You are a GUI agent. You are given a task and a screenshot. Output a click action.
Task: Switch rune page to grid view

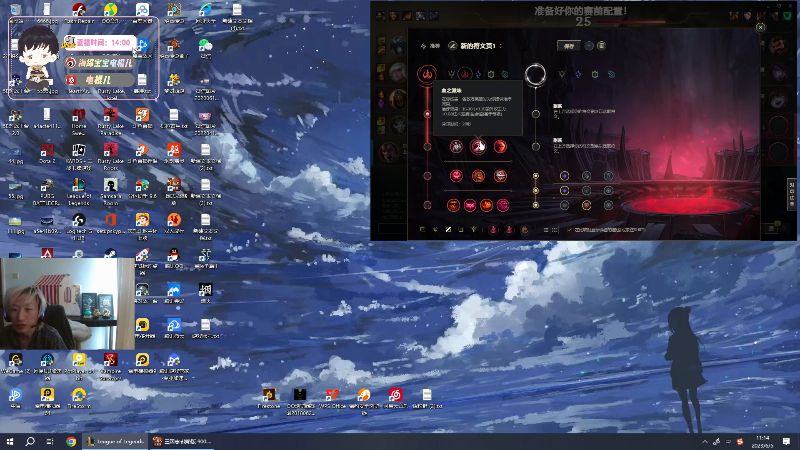pos(555,230)
